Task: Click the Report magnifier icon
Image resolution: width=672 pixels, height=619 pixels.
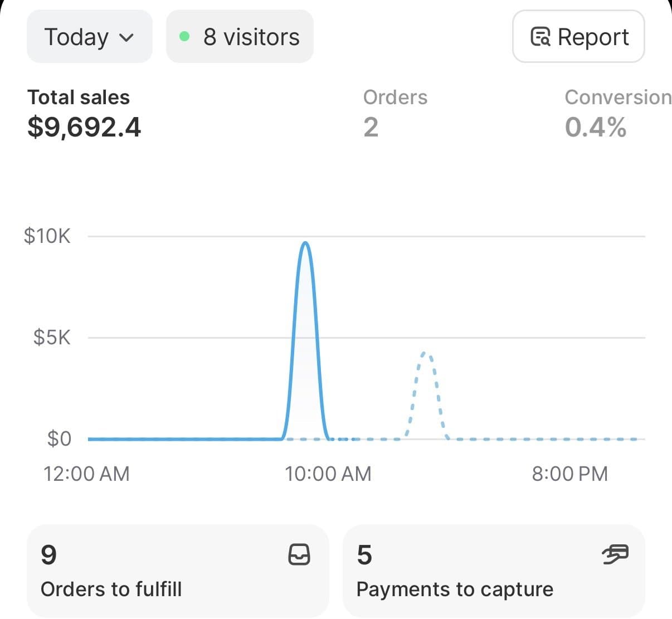Action: pos(540,37)
